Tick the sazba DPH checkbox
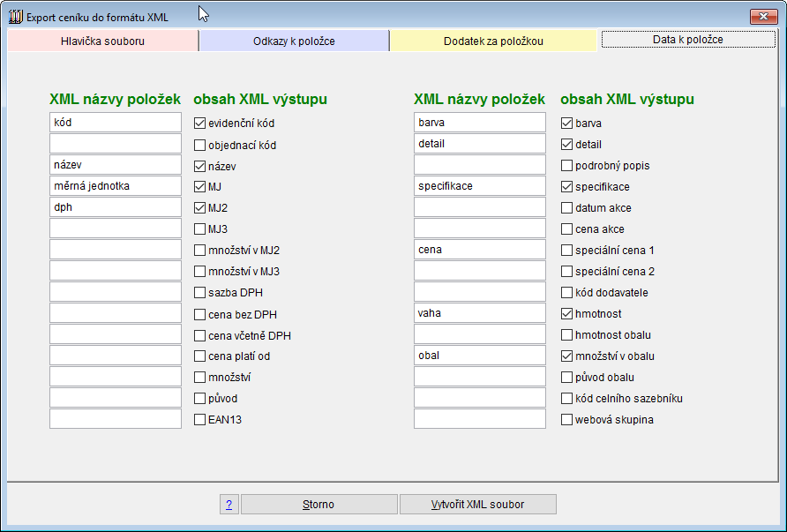This screenshot has width=787, height=532. [200, 293]
